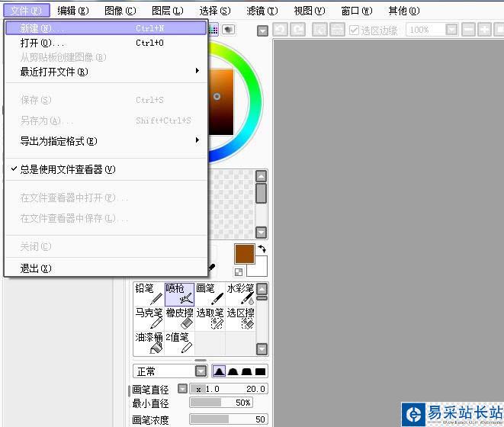This screenshot has width=504, height=427.
Task: Click the invert selection toolbar icon
Action: point(338,30)
